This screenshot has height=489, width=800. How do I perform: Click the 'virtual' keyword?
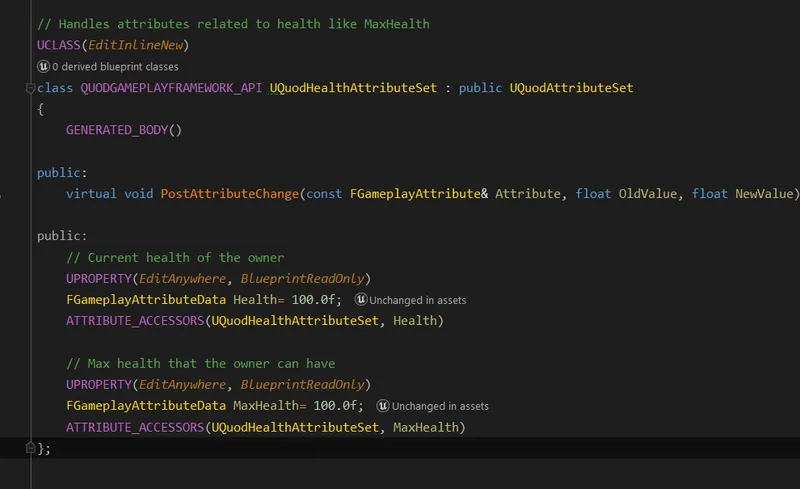pyautogui.click(x=91, y=194)
